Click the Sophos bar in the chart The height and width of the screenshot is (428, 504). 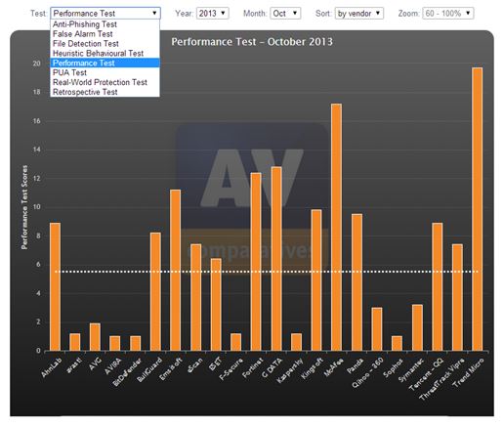397,343
